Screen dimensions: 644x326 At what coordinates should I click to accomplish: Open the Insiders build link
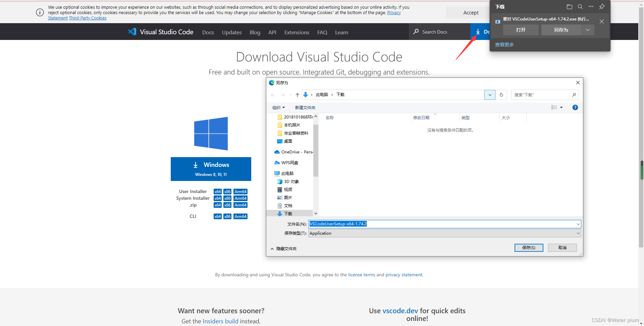click(220, 321)
